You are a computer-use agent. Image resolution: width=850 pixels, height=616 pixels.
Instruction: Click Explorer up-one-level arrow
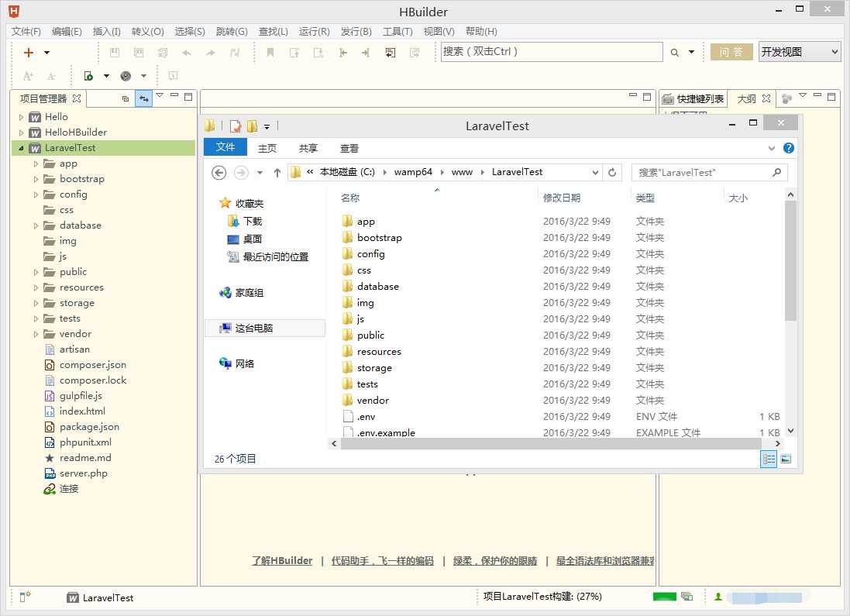pos(277,173)
